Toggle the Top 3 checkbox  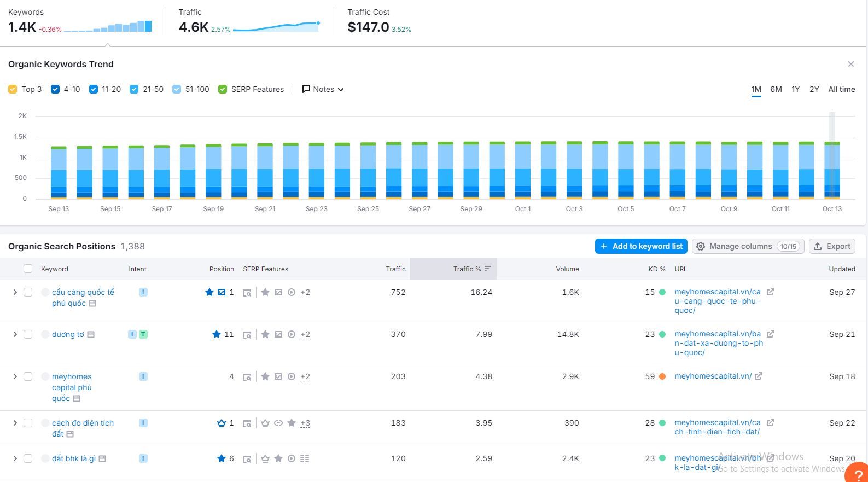13,89
